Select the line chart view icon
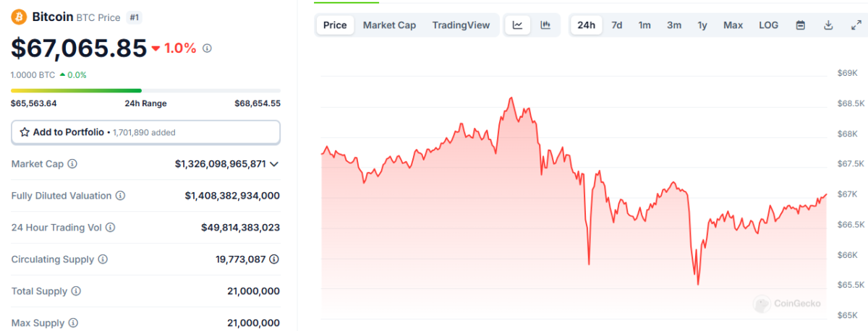The image size is (868, 331). [518, 25]
